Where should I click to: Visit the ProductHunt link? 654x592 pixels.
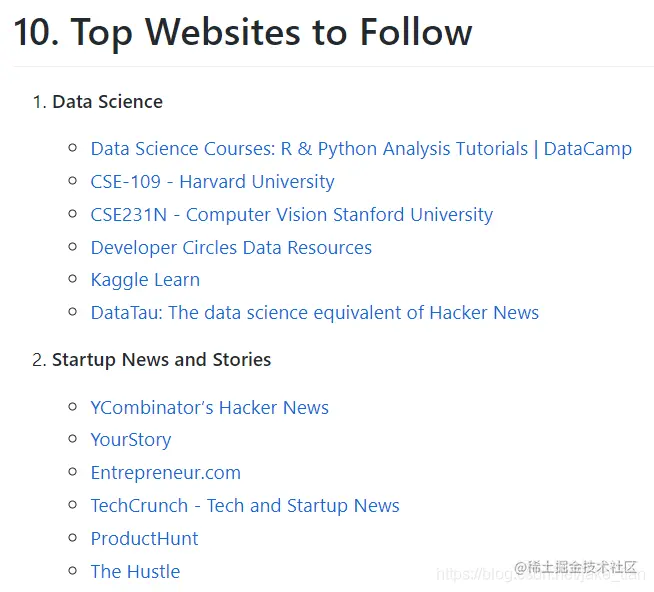144,539
